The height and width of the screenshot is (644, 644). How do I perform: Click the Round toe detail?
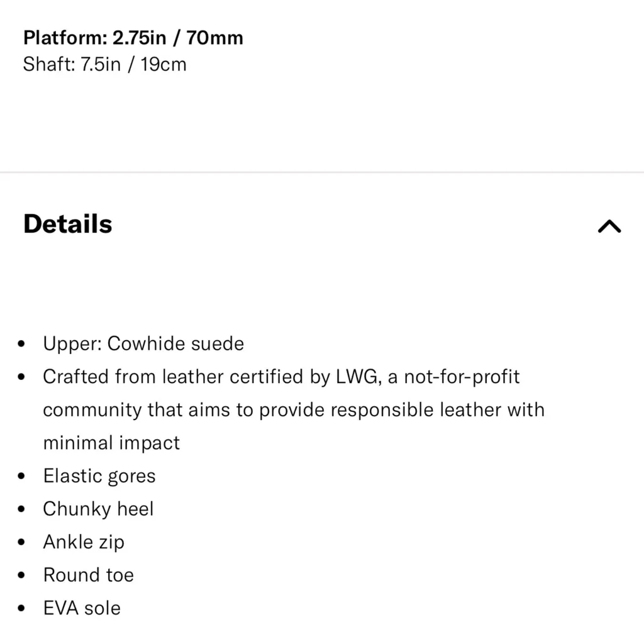88,574
